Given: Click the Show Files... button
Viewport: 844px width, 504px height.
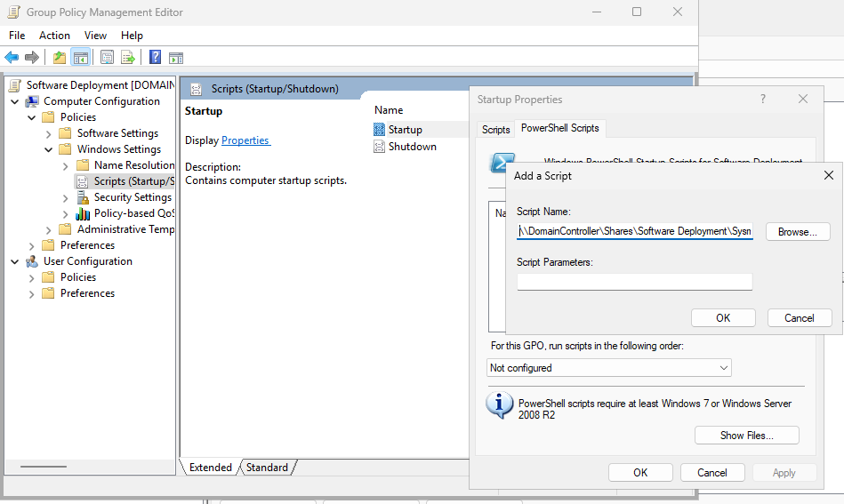Looking at the screenshot, I should pos(746,436).
